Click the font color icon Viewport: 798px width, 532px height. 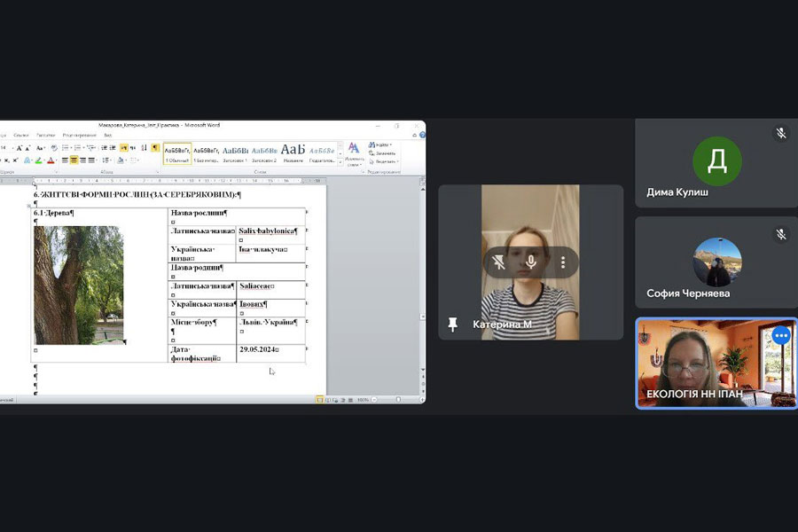[x=51, y=160]
